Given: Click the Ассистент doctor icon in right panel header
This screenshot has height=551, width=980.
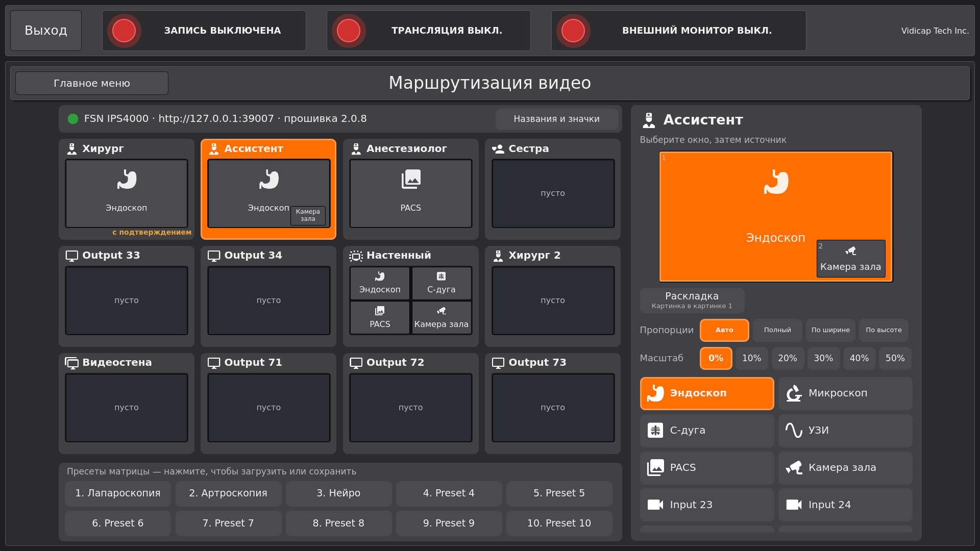Looking at the screenshot, I should point(649,120).
